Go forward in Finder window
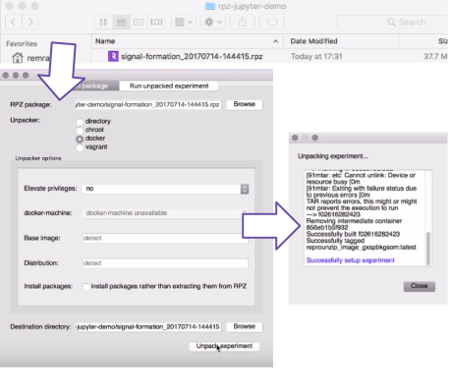The height and width of the screenshot is (372, 450). pyautogui.click(x=30, y=22)
